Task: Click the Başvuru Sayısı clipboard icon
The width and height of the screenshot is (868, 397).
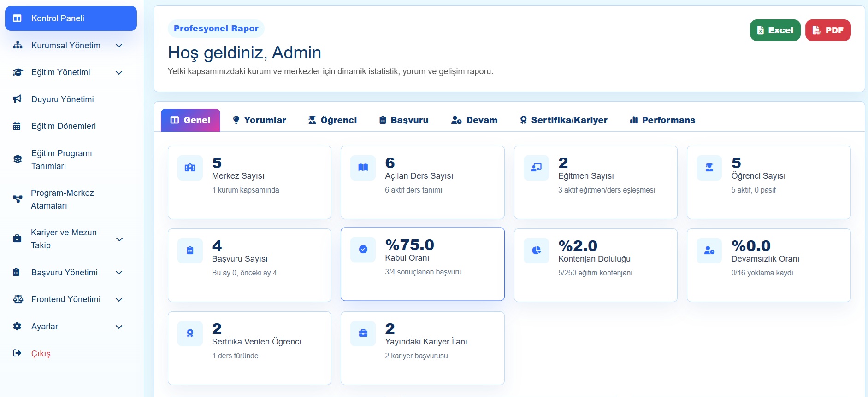Action: coord(190,251)
